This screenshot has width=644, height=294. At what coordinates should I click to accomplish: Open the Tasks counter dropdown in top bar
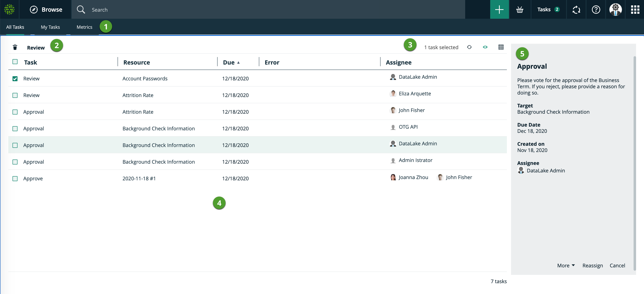(x=549, y=9)
